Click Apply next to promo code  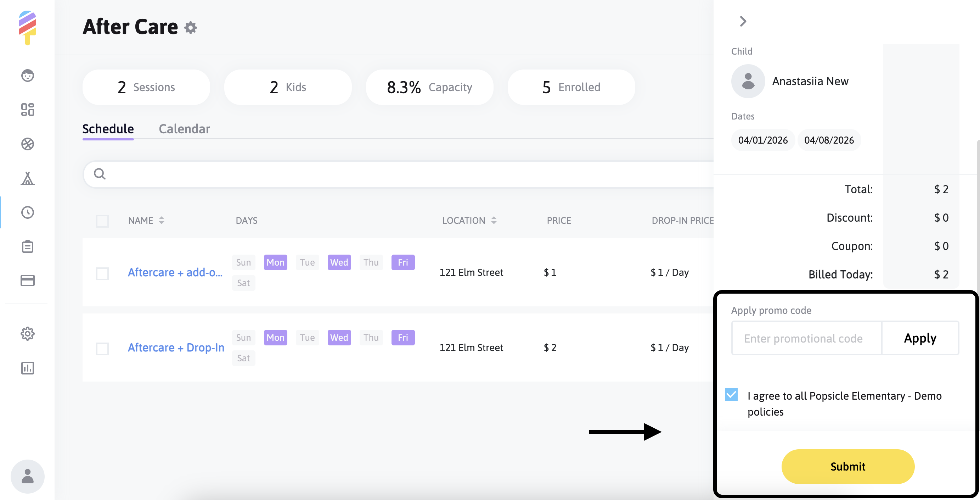920,338
